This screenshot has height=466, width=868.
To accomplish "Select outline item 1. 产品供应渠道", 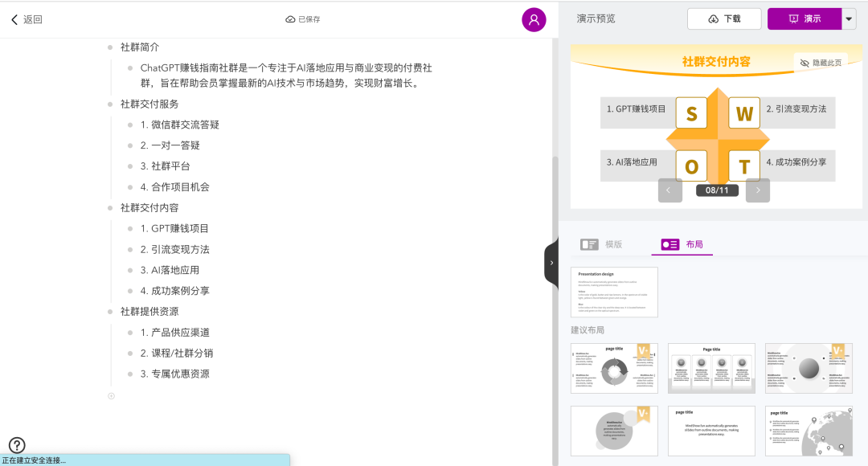I will [x=175, y=333].
